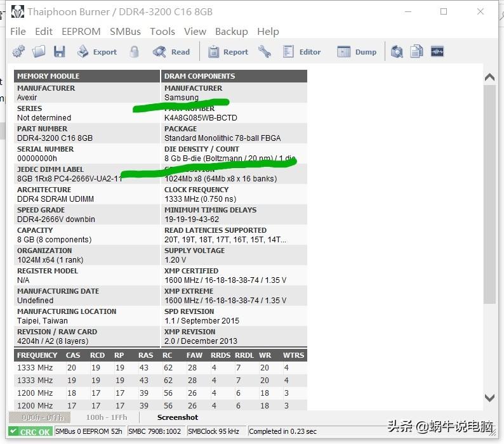Open the Report view
Viewport: 504px width, 444px height.
[x=228, y=52]
